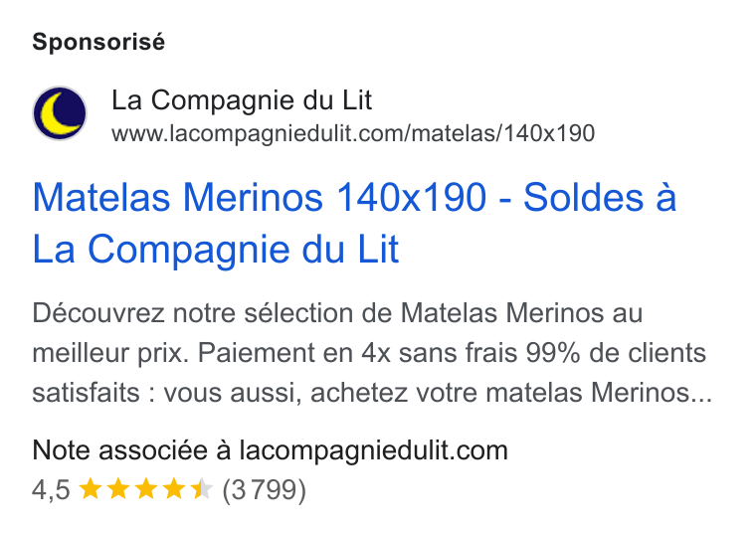
Task: Click the first yellow rating star
Action: pos(90,489)
